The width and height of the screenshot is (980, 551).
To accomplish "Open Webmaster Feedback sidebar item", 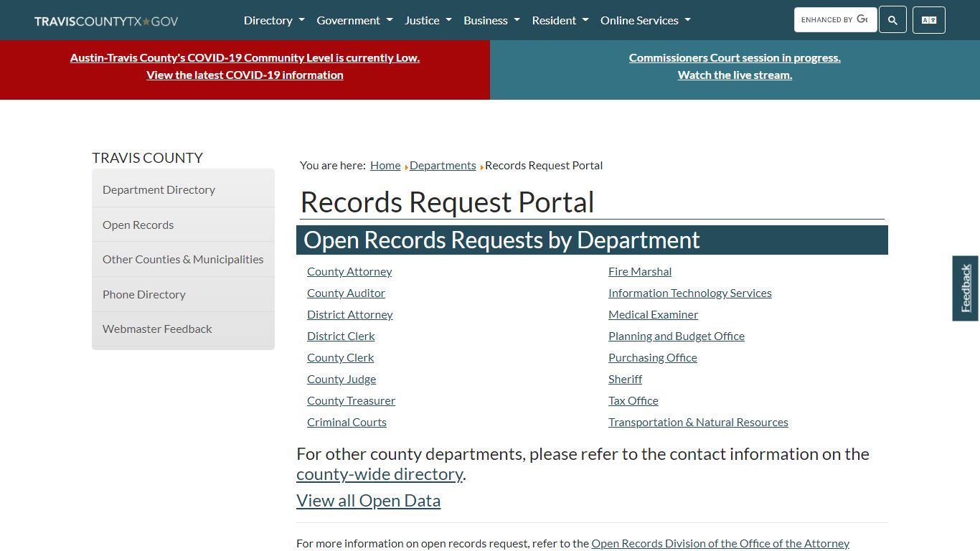I will tap(183, 329).
